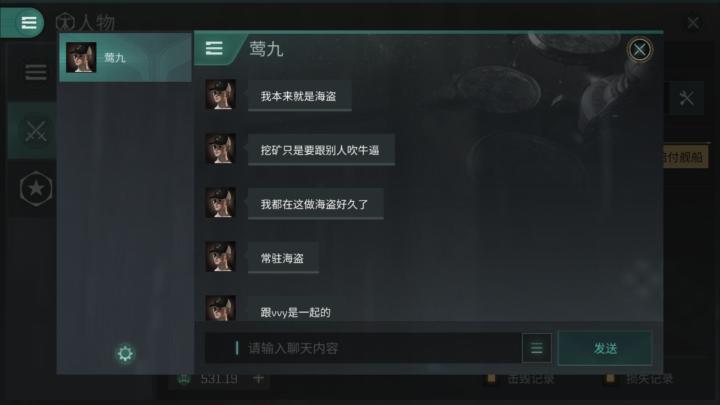Click the avatar next to 我本来就是海盗
Image resolution: width=720 pixels, height=405 pixels.
click(220, 95)
